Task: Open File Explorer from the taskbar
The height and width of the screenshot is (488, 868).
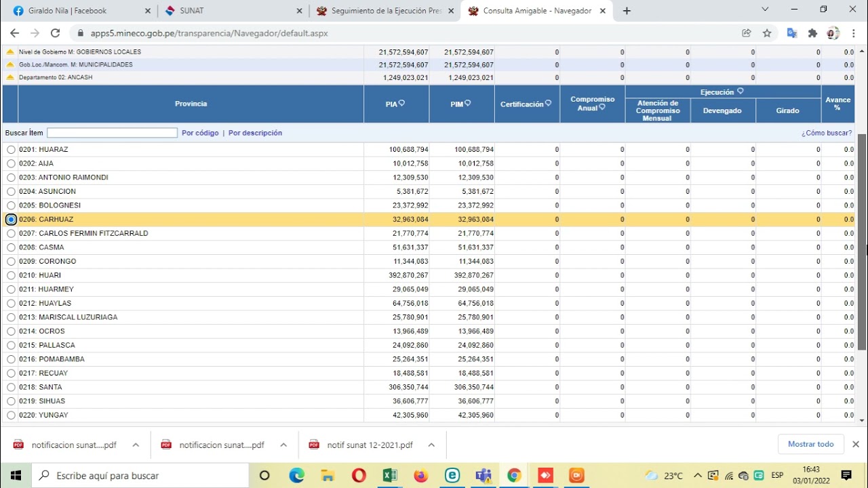Action: pyautogui.click(x=328, y=475)
